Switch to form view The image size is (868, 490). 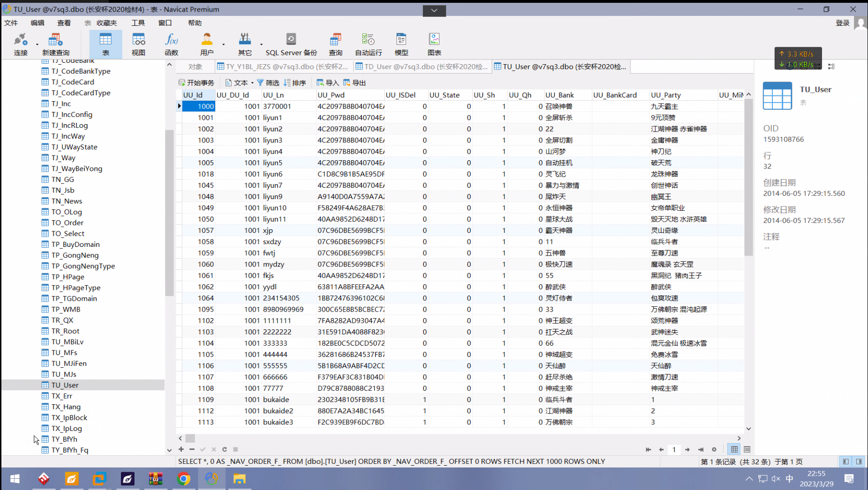pyautogui.click(x=747, y=450)
